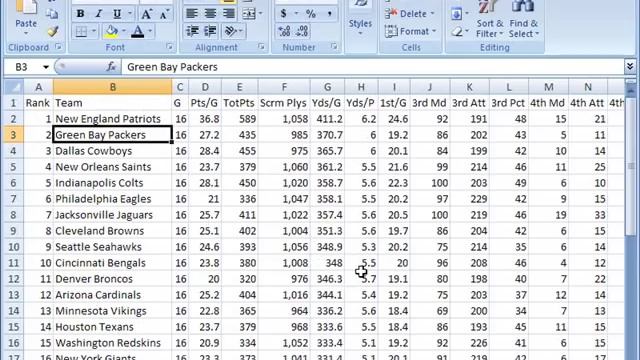Select the Format Painter brush
The image size is (640, 360).
tap(52, 31)
